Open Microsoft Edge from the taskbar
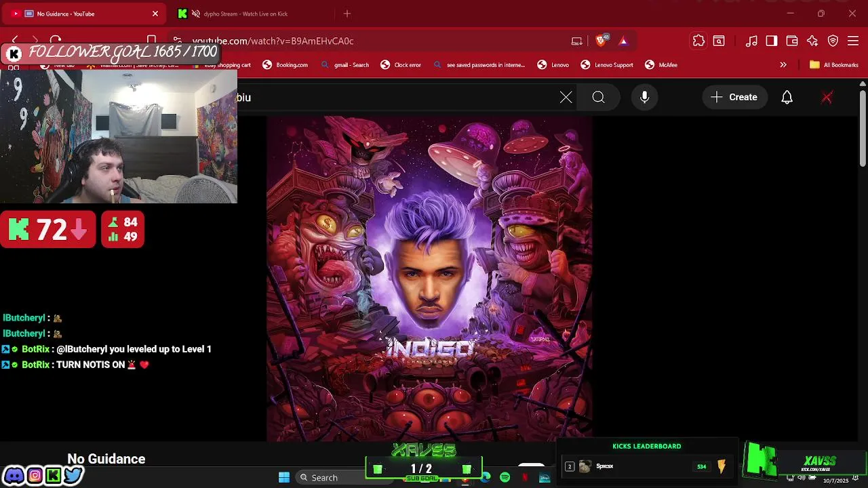This screenshot has width=868, height=488. (x=486, y=478)
